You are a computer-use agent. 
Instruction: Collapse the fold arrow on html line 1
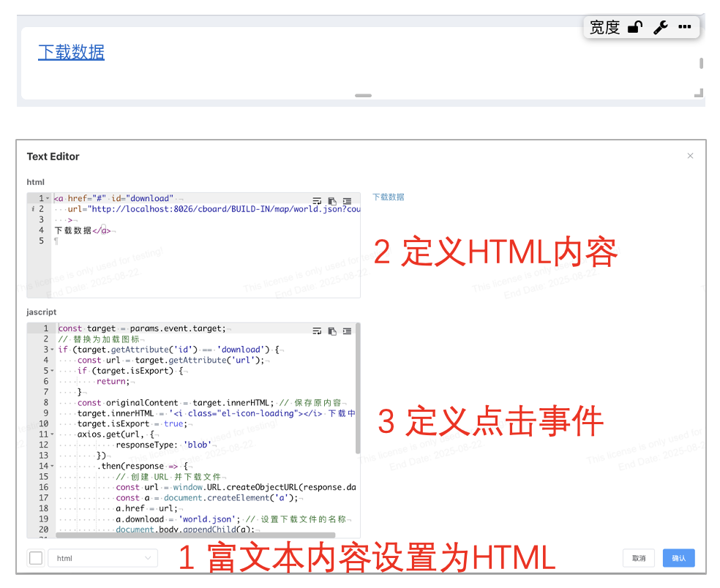point(48,198)
